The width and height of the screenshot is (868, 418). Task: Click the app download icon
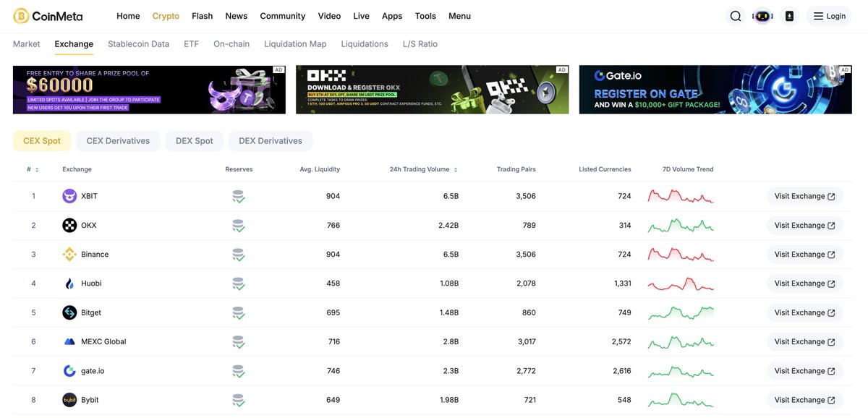789,16
